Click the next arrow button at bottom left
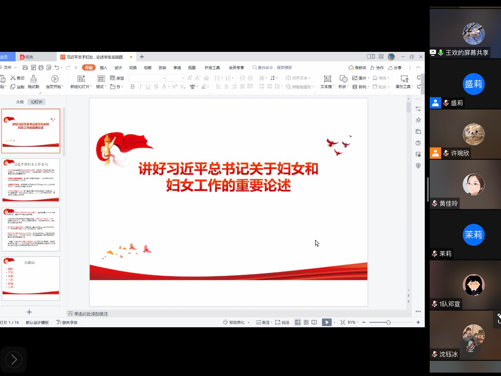The image size is (501, 380). [13, 360]
